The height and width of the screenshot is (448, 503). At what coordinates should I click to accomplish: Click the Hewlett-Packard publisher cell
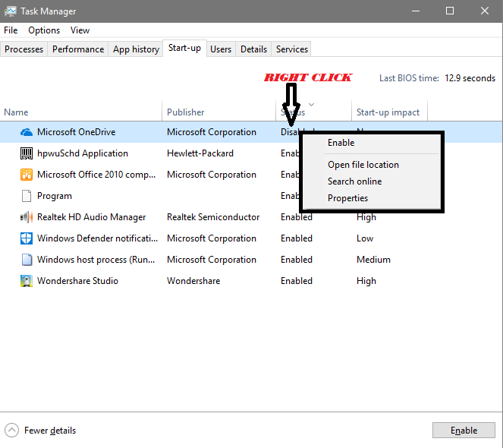[200, 153]
